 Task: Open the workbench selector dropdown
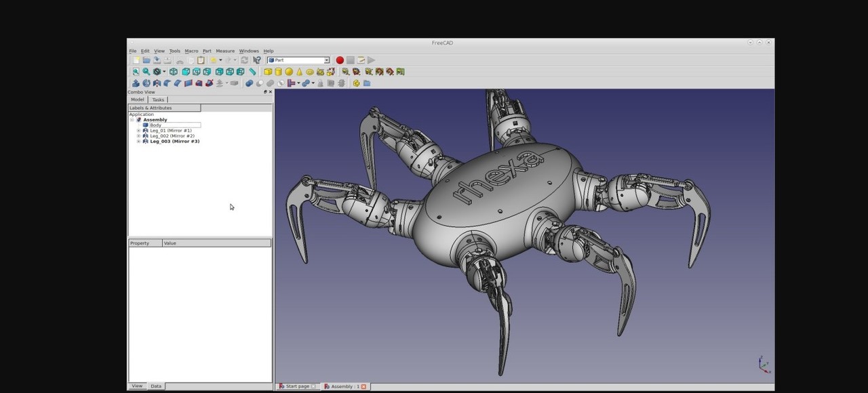tap(327, 60)
